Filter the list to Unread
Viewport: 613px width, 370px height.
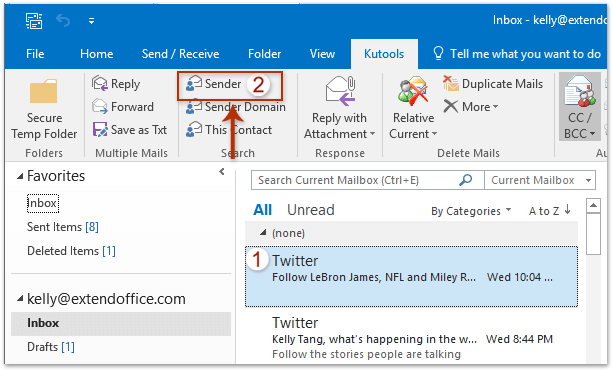coord(311,210)
